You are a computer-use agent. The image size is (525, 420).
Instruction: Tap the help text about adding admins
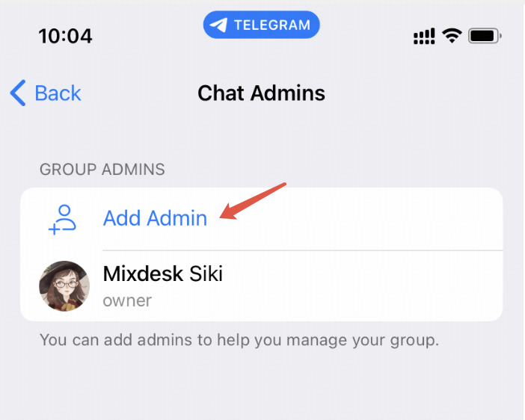[x=239, y=340]
